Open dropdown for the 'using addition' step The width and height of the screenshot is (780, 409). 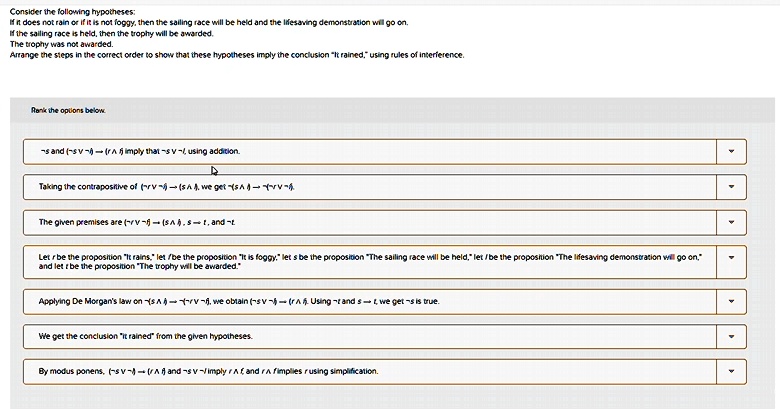[731, 151]
